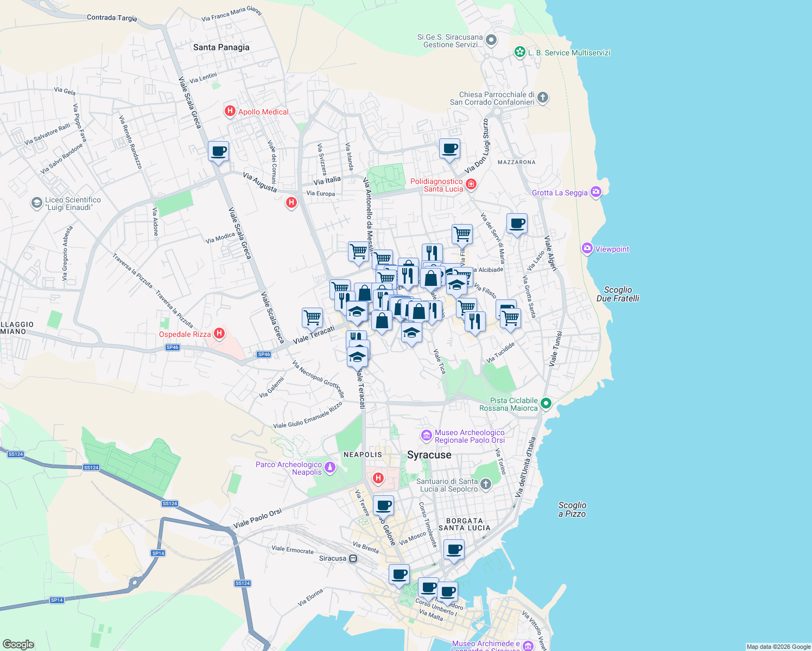Viewport: 812px width, 651px height.
Task: Click the Siracusa train station icon
Action: tap(353, 558)
